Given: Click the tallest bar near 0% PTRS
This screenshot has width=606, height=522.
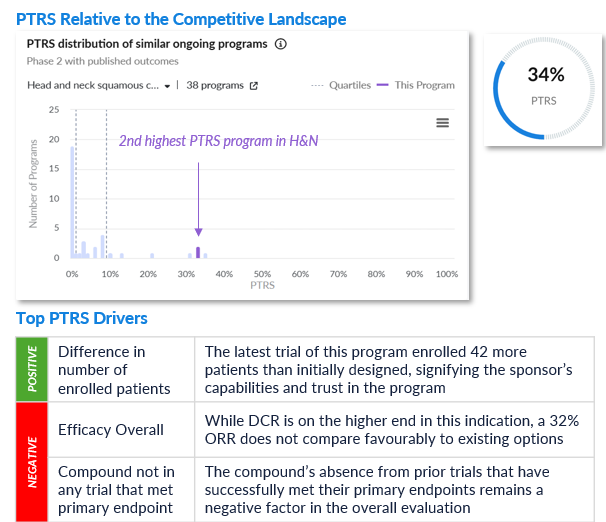Looking at the screenshot, I should [72, 202].
